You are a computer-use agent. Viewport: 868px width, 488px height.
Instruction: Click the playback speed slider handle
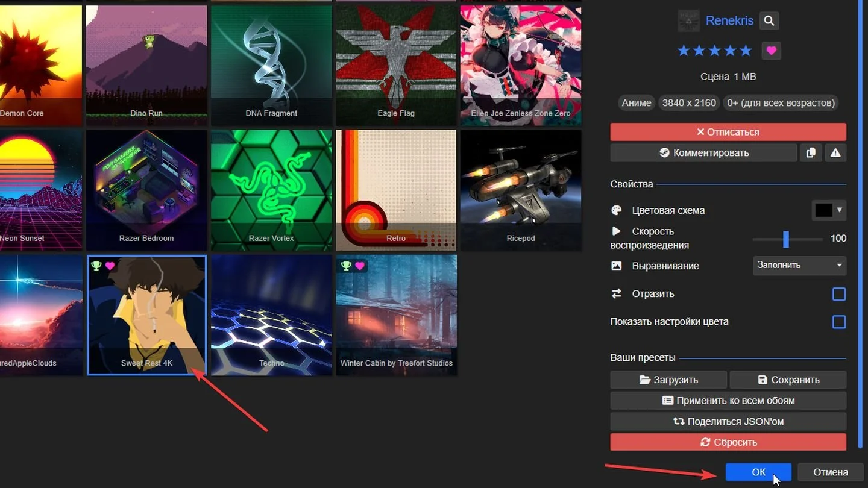click(785, 239)
